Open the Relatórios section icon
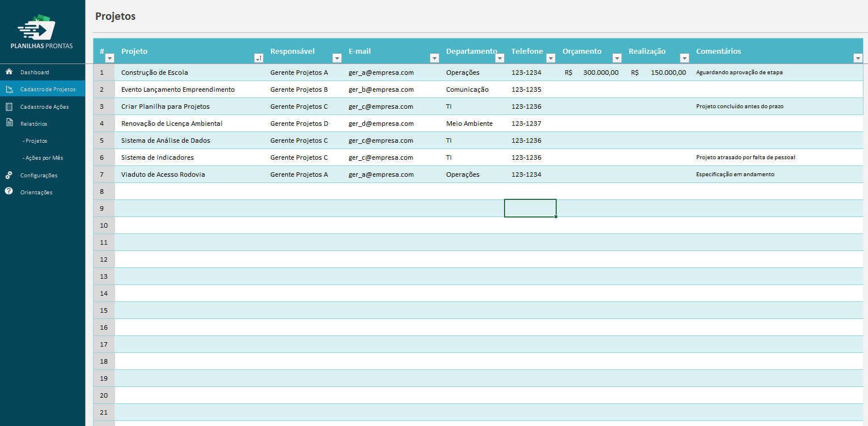The image size is (868, 426). (x=9, y=123)
